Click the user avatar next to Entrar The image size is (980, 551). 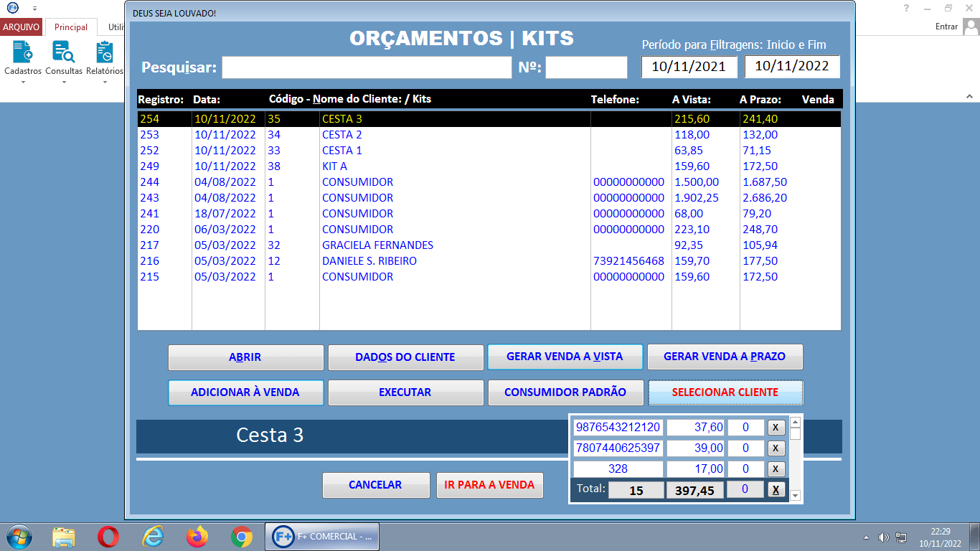(x=971, y=27)
